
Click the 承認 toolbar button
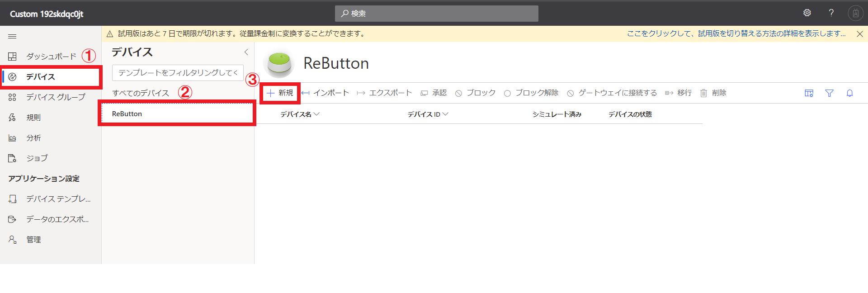[434, 93]
